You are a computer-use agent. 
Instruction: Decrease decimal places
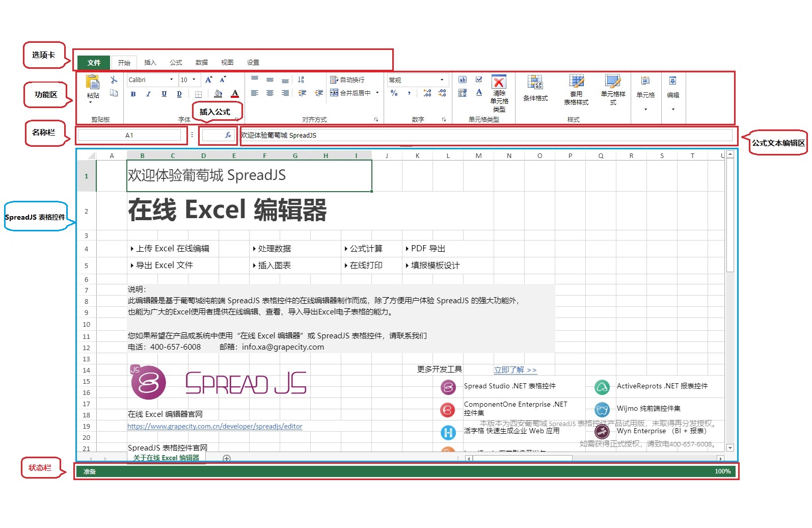[442, 93]
